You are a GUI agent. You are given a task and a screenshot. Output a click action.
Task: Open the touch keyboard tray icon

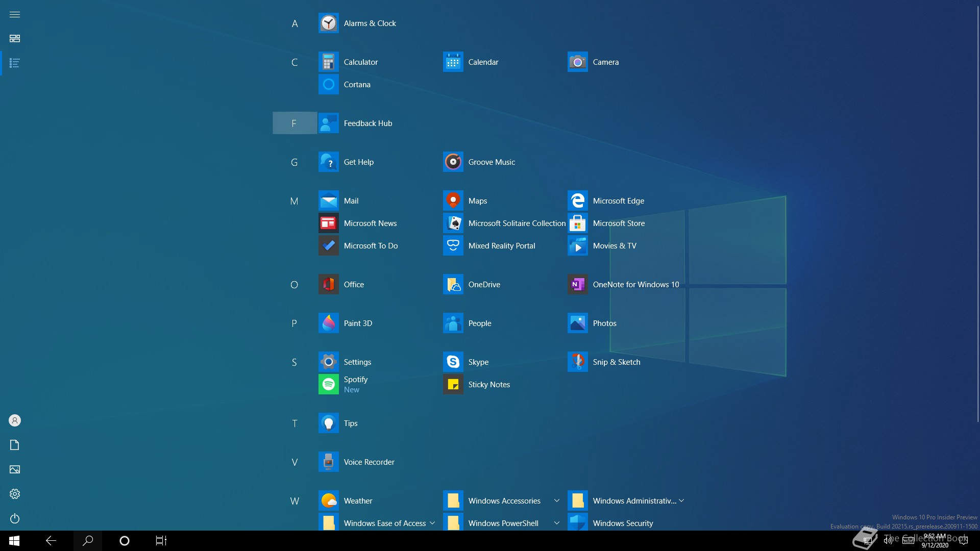[908, 541]
